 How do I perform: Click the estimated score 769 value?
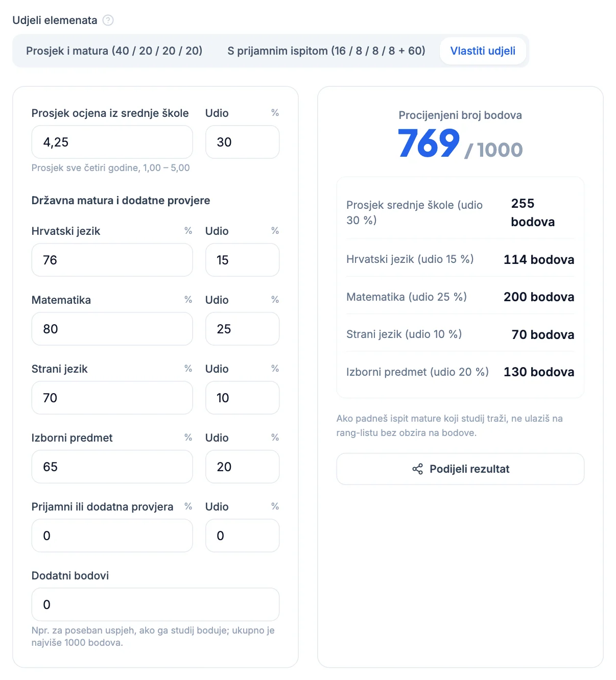429,143
